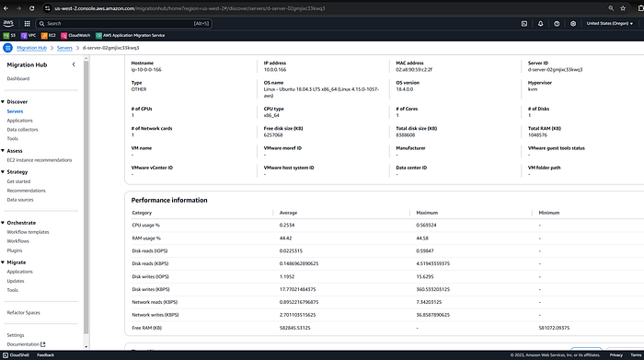Click the AWS logo home icon
The image size is (644, 360).
point(8,23)
